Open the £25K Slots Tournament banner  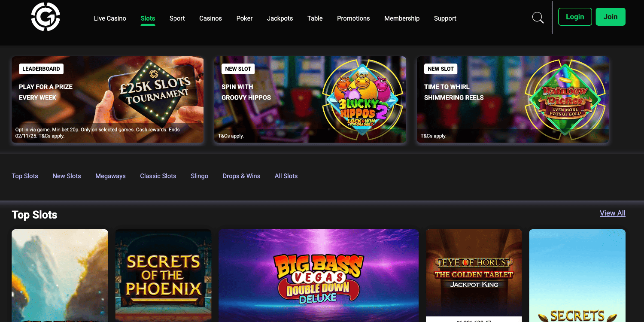pyautogui.click(x=108, y=100)
